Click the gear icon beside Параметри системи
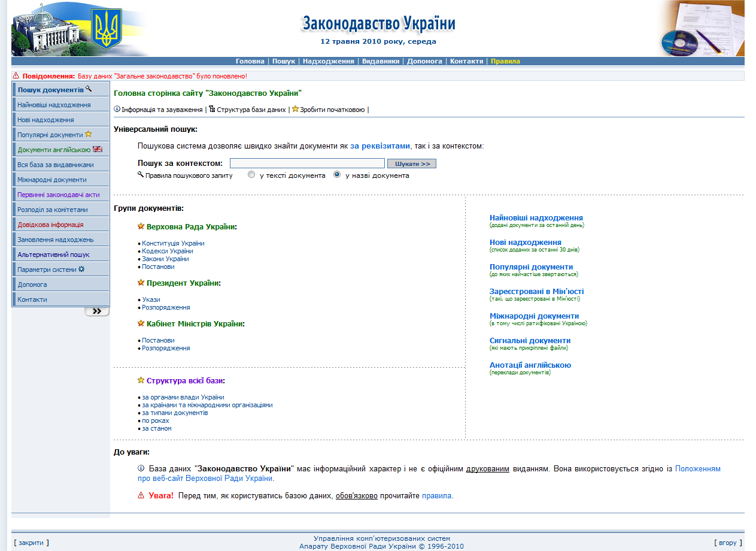Image resolution: width=756 pixels, height=551 pixels. pos(81,269)
